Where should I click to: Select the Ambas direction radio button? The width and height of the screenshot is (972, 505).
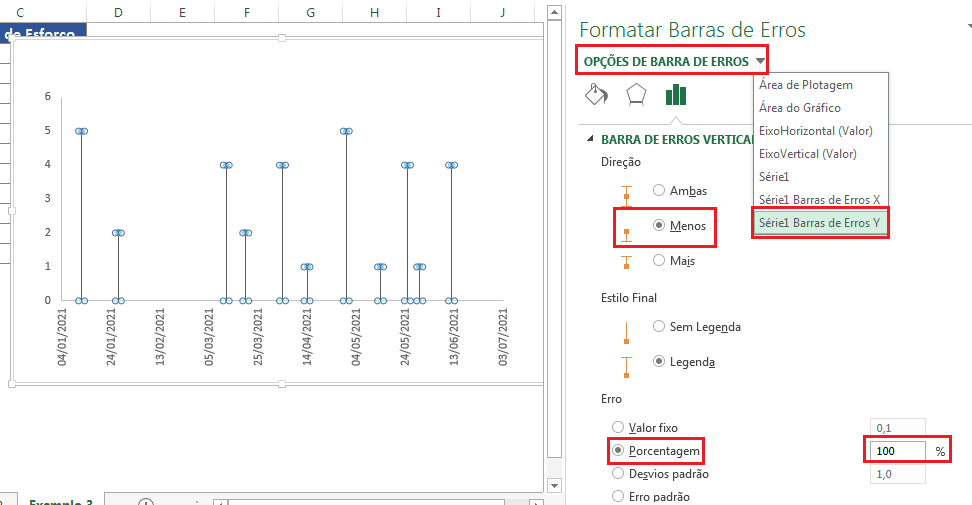pyautogui.click(x=659, y=190)
